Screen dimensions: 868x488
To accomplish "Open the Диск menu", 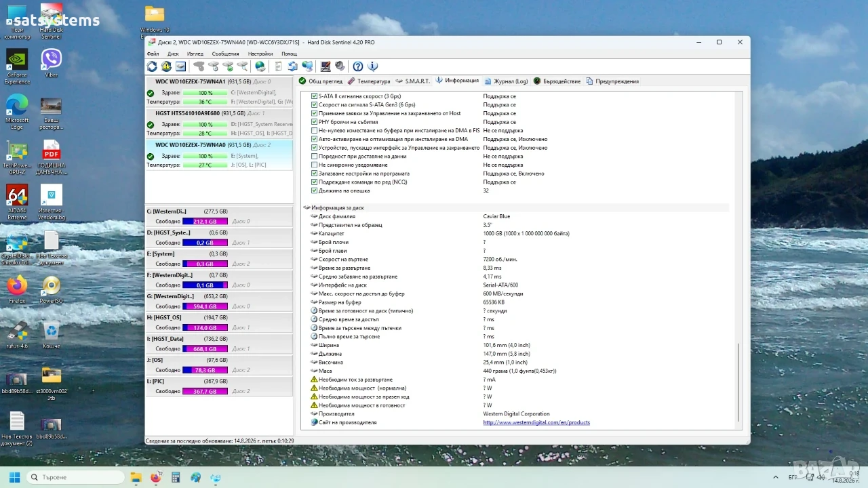I will 173,54.
